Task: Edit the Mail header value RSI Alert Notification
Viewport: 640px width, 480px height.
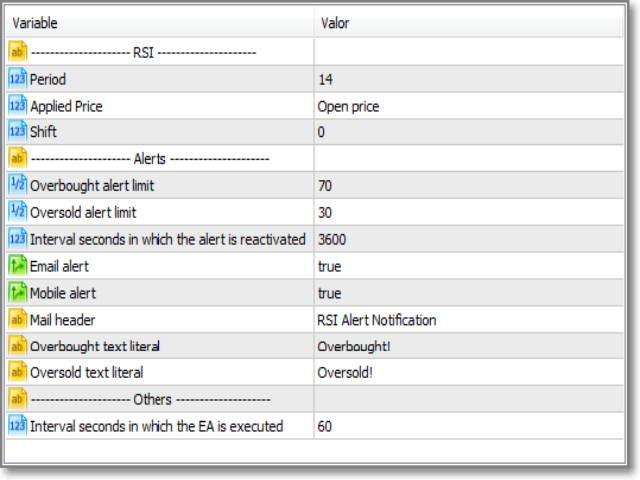Action: [x=376, y=320]
